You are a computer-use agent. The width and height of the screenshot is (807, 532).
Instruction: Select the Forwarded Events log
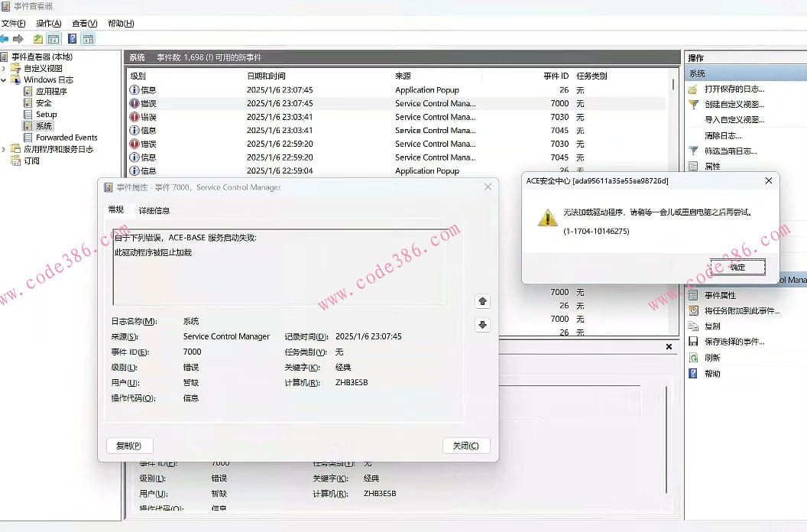(66, 138)
